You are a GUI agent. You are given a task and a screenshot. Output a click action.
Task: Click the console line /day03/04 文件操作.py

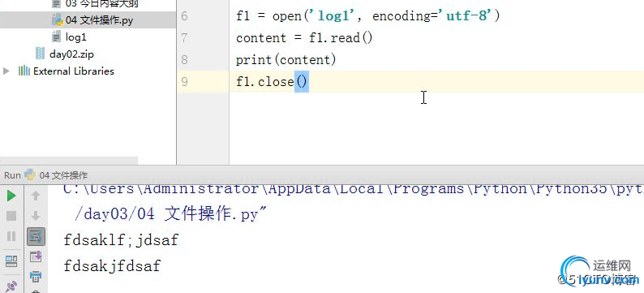pos(171,214)
